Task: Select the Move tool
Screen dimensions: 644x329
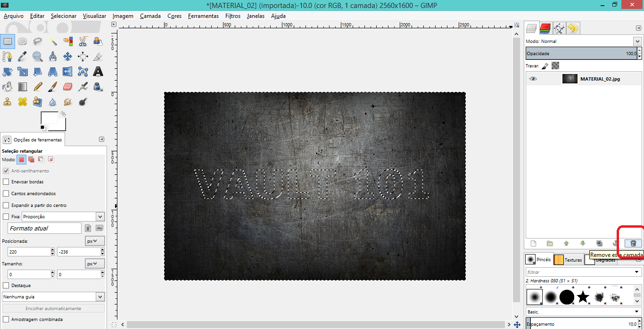Action: (x=68, y=57)
